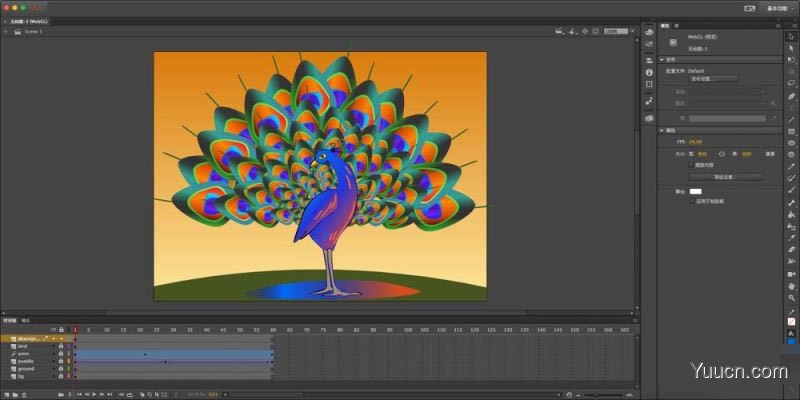Click the stage width value field

[703, 154]
